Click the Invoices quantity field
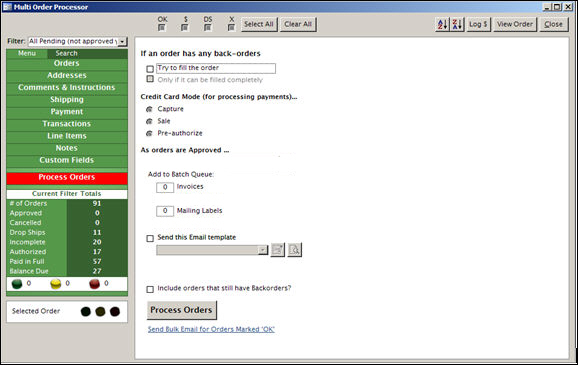 (x=165, y=187)
